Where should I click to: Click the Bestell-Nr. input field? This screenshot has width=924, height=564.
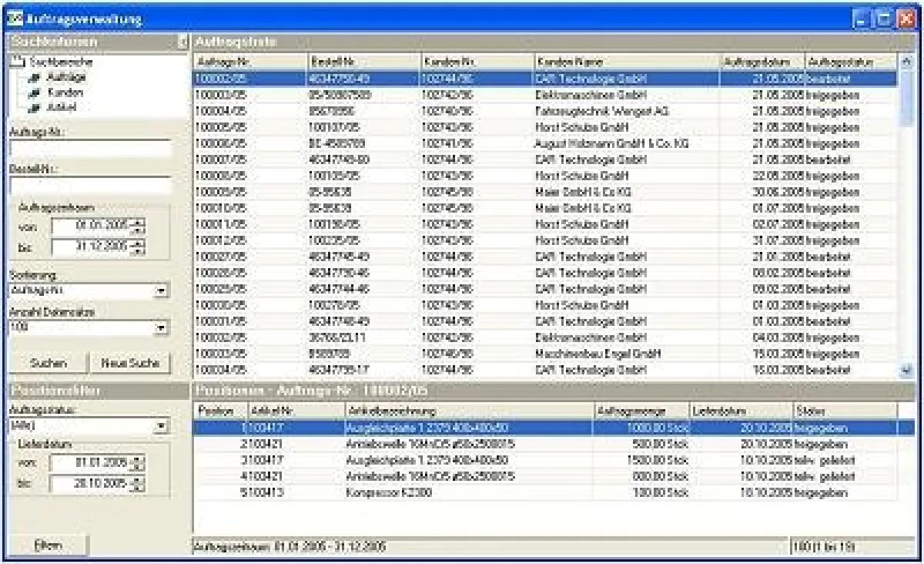(x=89, y=183)
